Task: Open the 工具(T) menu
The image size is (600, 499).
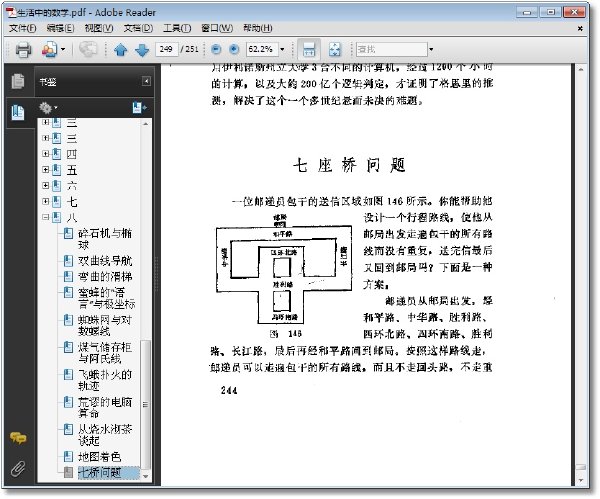Action: pyautogui.click(x=177, y=28)
